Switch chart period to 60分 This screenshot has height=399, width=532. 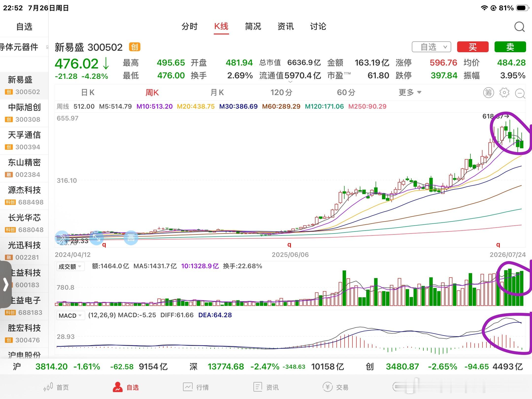point(346,93)
